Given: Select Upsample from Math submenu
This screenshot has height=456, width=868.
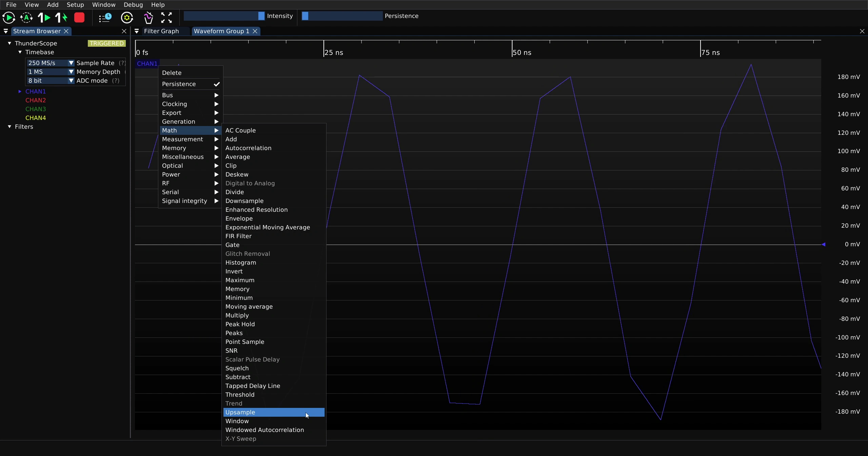Looking at the screenshot, I should pyautogui.click(x=274, y=412).
